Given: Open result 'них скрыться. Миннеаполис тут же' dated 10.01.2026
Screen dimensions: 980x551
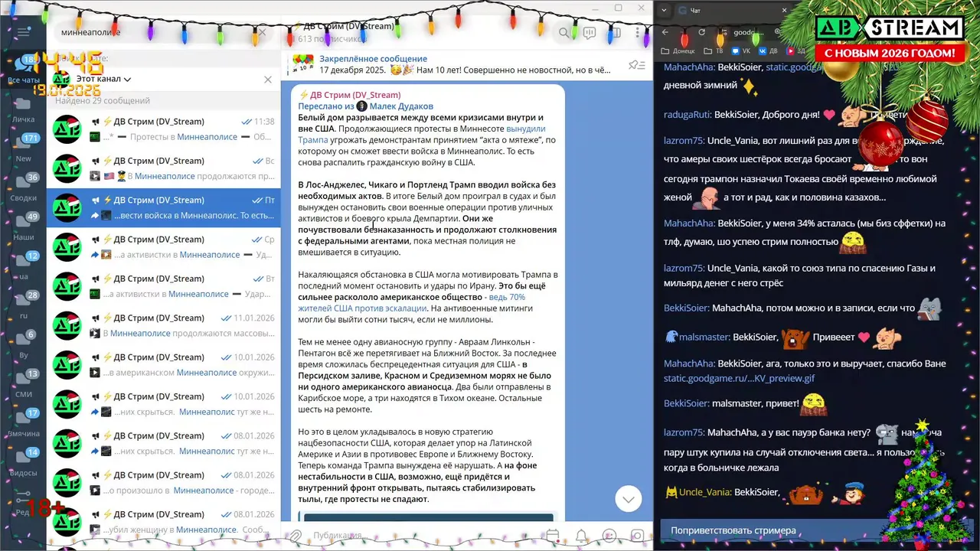Looking at the screenshot, I should coord(163,404).
